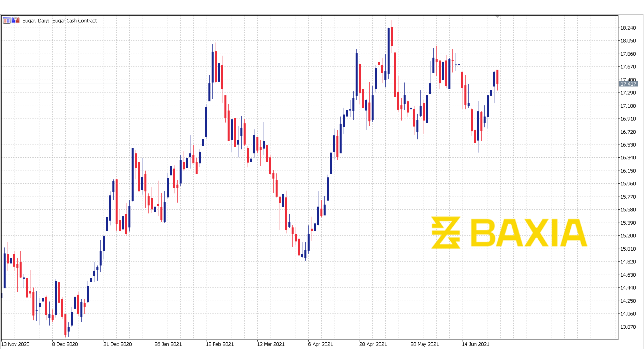Click the 13.870 price scale label
This screenshot has width=644, height=363.
(x=628, y=327)
